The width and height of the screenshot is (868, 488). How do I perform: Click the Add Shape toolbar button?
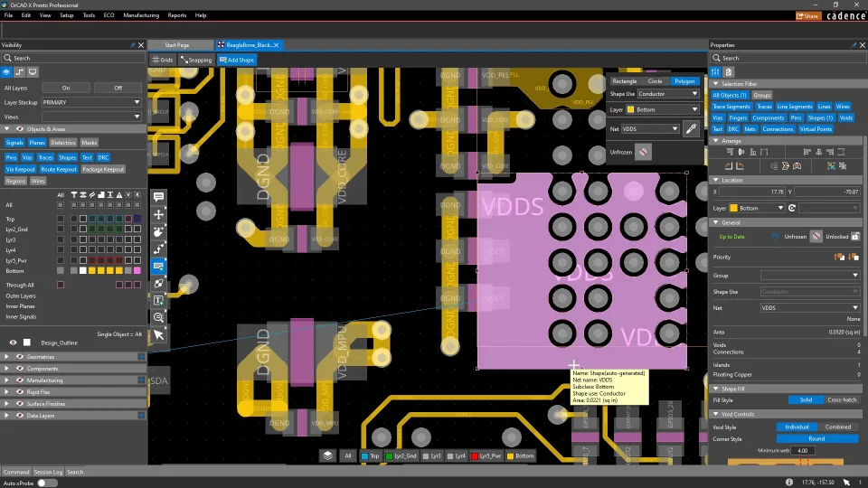coord(237,60)
